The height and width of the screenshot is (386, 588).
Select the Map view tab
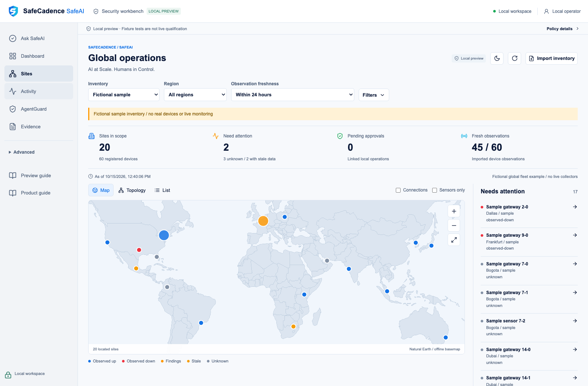coord(101,190)
